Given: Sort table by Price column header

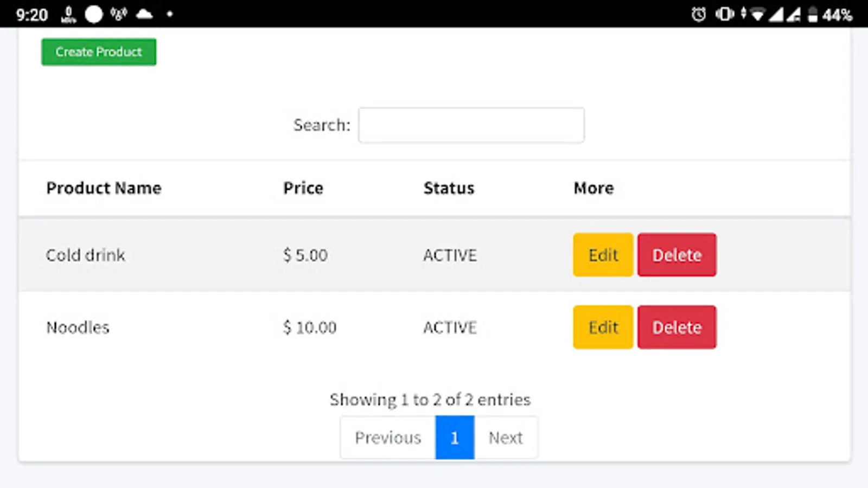Looking at the screenshot, I should (x=303, y=188).
